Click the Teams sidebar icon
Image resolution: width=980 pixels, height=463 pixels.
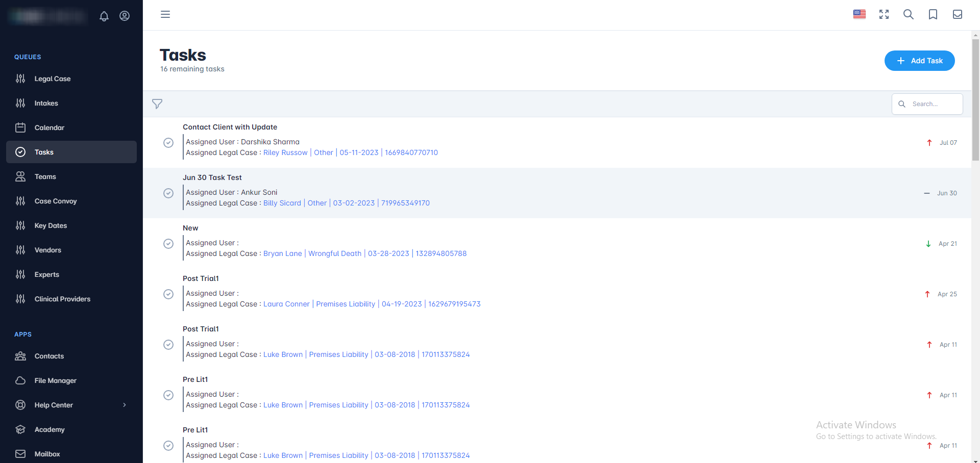20,176
